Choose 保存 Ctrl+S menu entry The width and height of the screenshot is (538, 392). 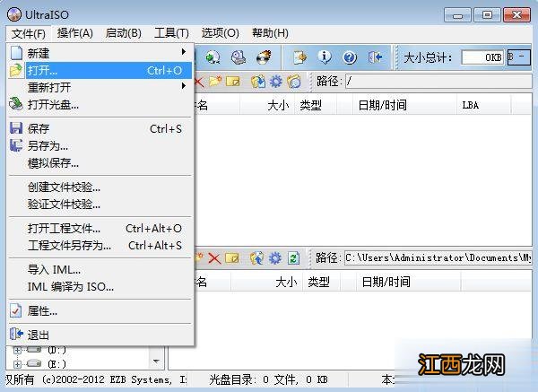100,128
